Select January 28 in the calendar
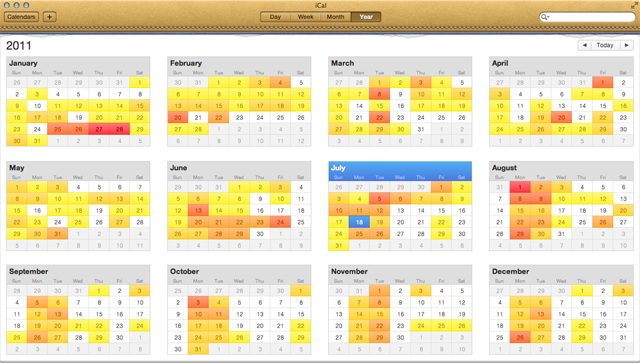Viewport: 640px width, 363px height. 119,129
